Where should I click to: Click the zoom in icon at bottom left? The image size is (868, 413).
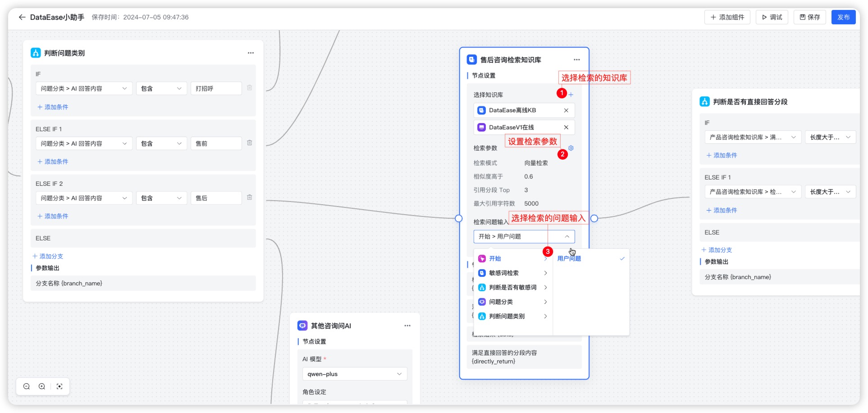tap(41, 386)
